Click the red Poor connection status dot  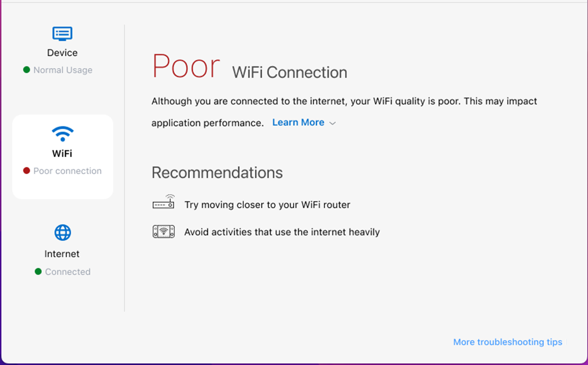pyautogui.click(x=26, y=171)
